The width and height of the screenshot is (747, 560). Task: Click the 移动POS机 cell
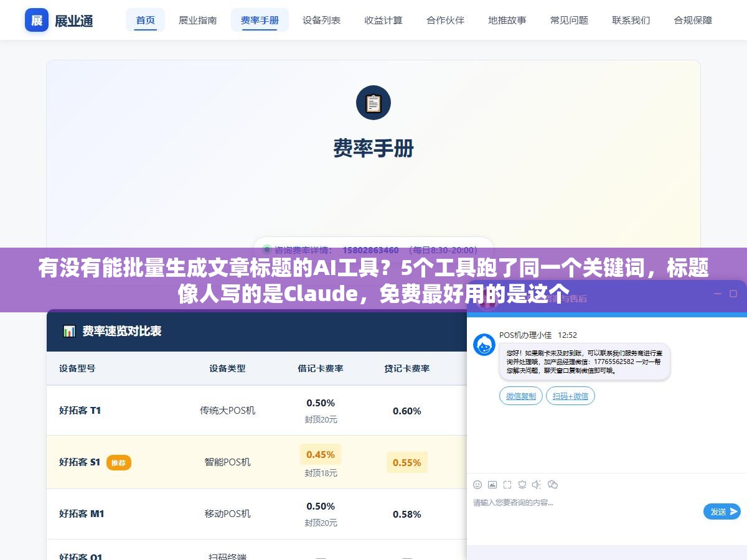coord(228,513)
